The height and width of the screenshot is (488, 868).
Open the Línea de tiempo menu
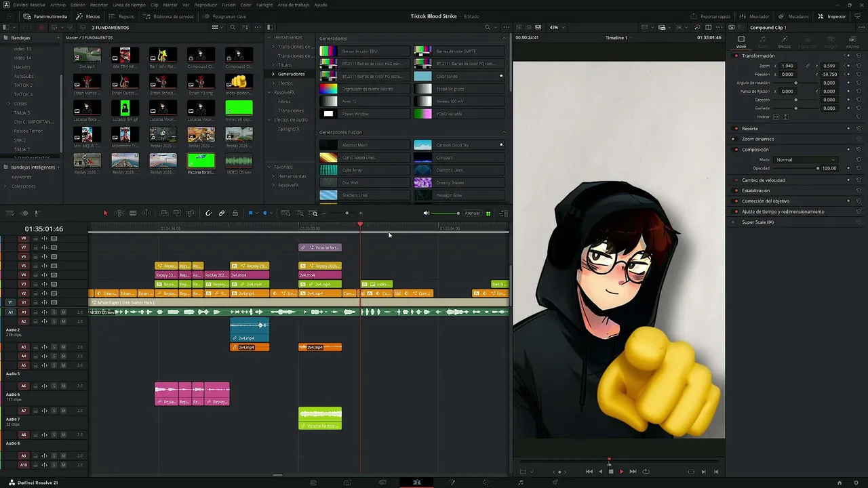(x=129, y=5)
